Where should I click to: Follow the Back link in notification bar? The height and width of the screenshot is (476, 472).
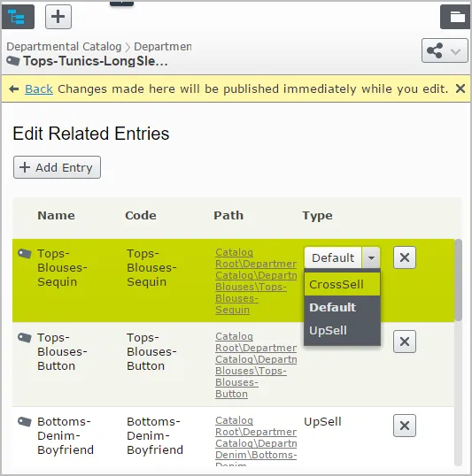[x=39, y=89]
